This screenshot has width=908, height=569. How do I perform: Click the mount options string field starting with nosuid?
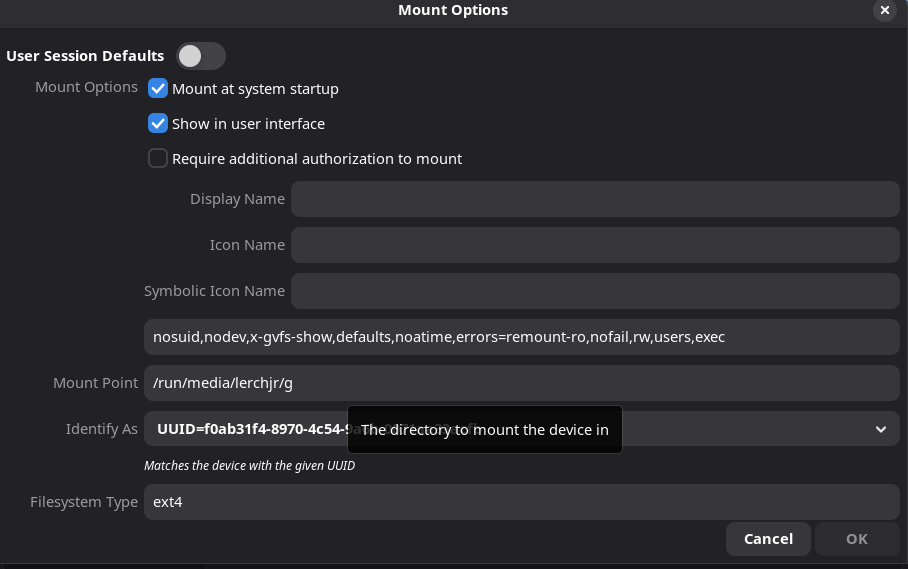(521, 337)
